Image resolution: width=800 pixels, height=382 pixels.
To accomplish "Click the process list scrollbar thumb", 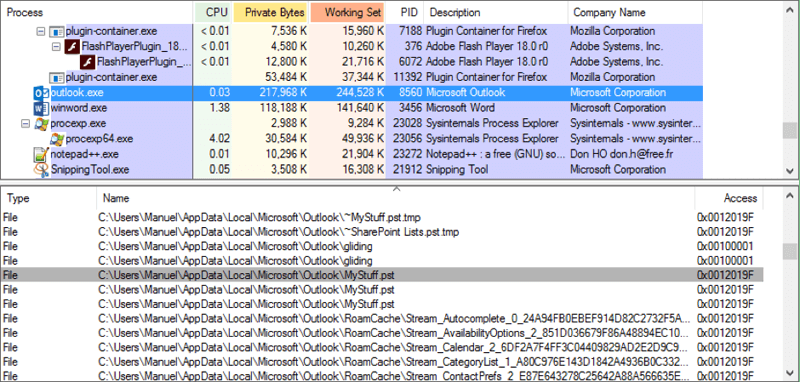I will (789, 131).
